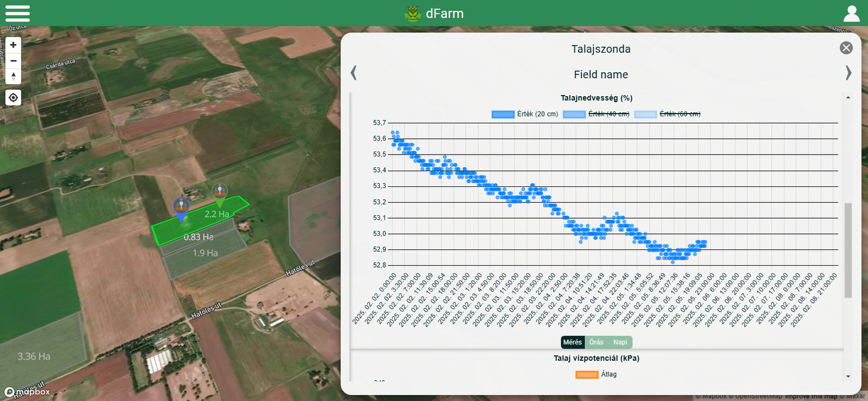Switch chart to Órás hourly view
Image resolution: width=868 pixels, height=401 pixels.
(596, 342)
